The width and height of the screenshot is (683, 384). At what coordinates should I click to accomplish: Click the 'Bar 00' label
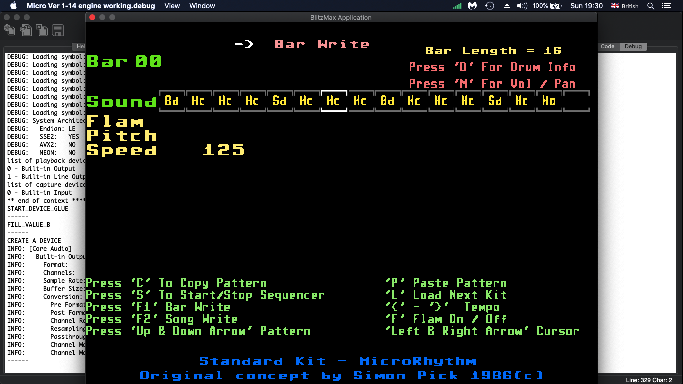point(124,61)
